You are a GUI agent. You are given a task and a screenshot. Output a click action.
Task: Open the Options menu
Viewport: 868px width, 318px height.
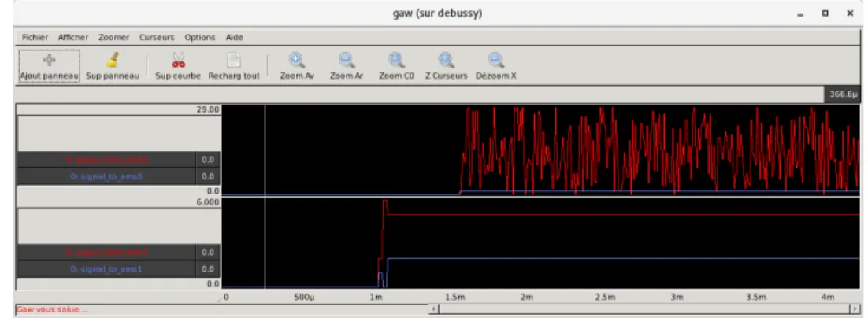[x=200, y=37]
